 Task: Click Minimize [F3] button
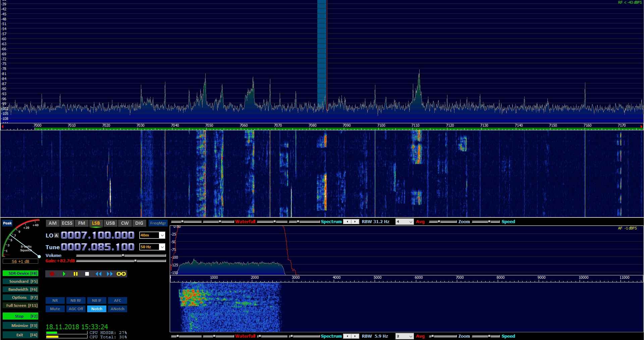pos(20,326)
